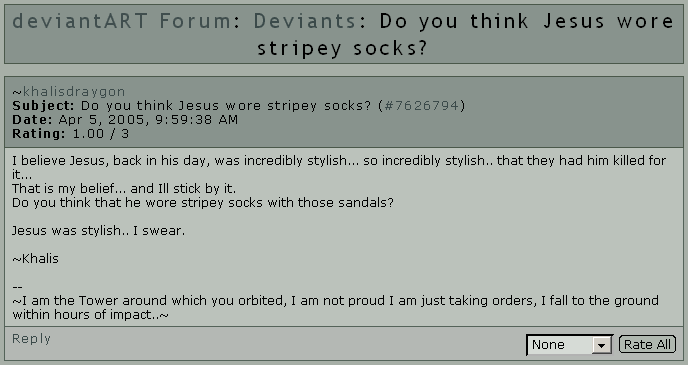The width and height of the screenshot is (688, 365).
Task: Open post permalink #7626794
Action: (x=421, y=106)
